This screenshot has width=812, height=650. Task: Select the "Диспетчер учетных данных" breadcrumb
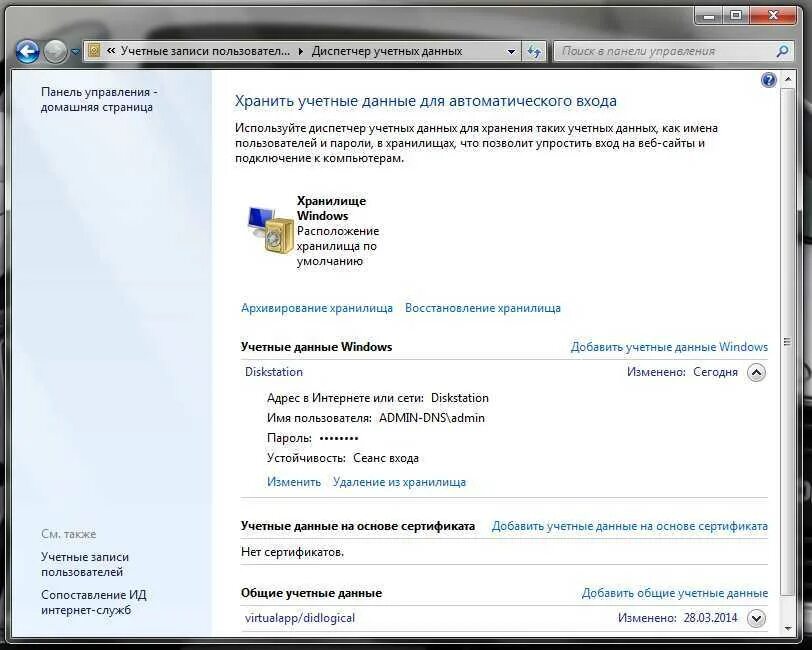387,51
